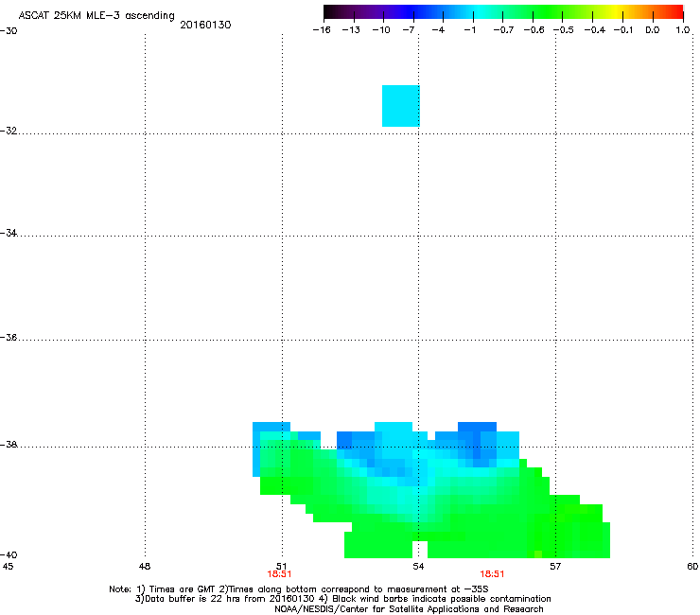The height and width of the screenshot is (615, 700).
Task: Select the 0.0 color scale label
Action: [653, 30]
